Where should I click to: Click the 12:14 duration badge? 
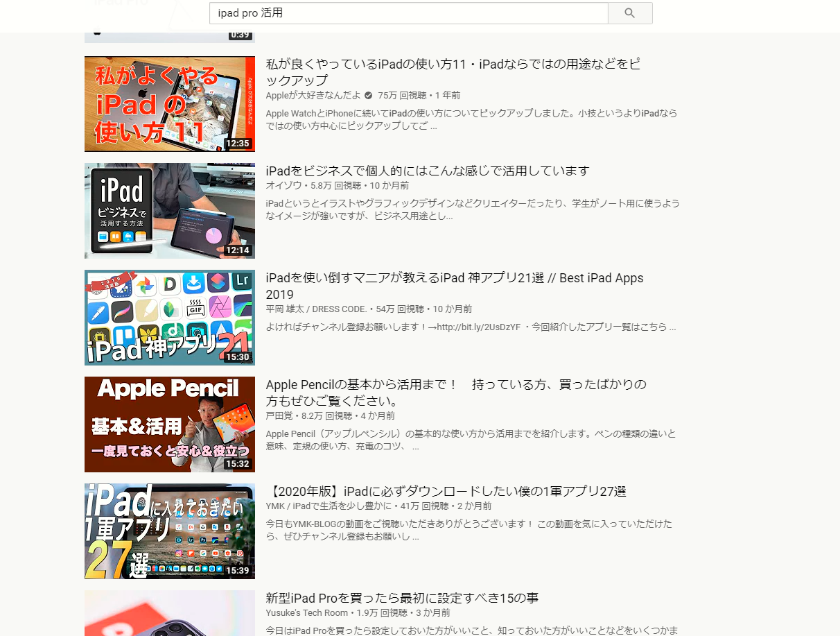[238, 250]
